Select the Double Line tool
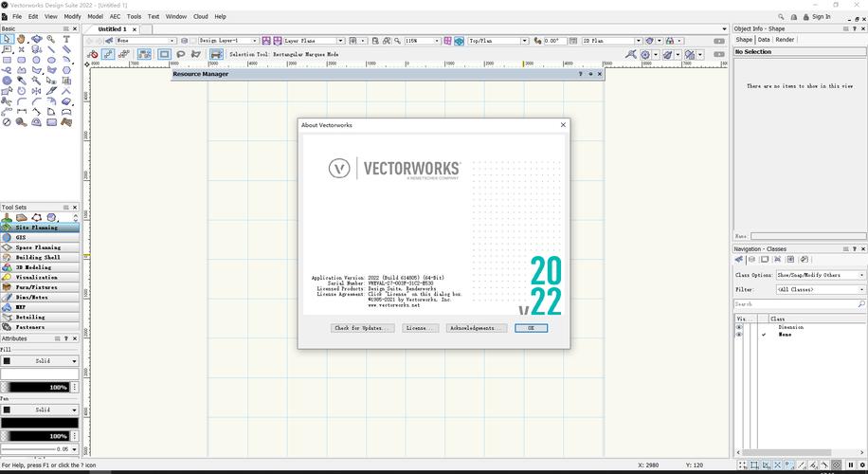This screenshot has width=868, height=474. pyautogui.click(x=66, y=49)
